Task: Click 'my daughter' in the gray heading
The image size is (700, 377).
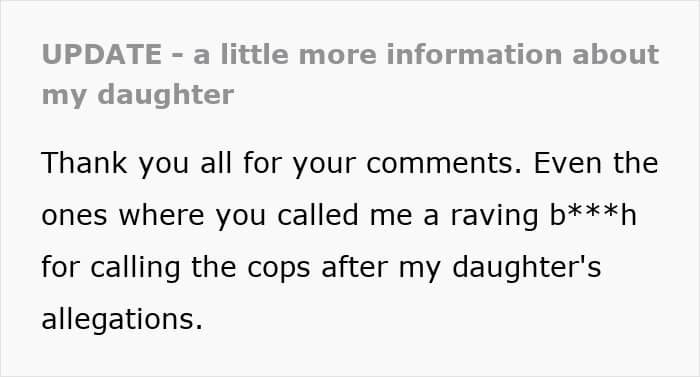Action: 138,95
